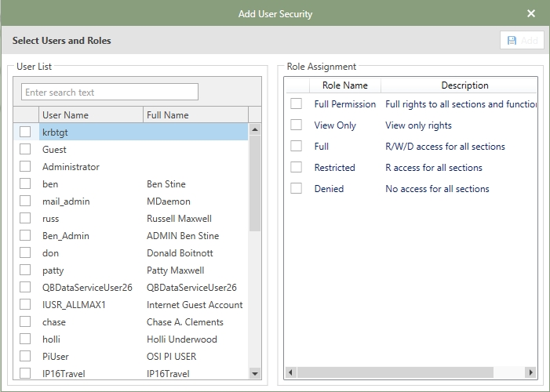Click the name Donald Boitnott
This screenshot has height=392, width=550.
(x=180, y=253)
